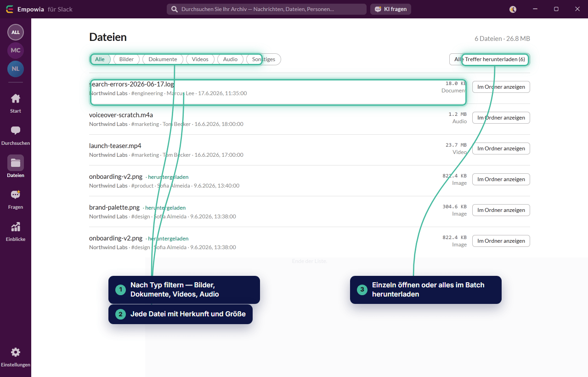Click file name brand-palette.png

(114, 207)
